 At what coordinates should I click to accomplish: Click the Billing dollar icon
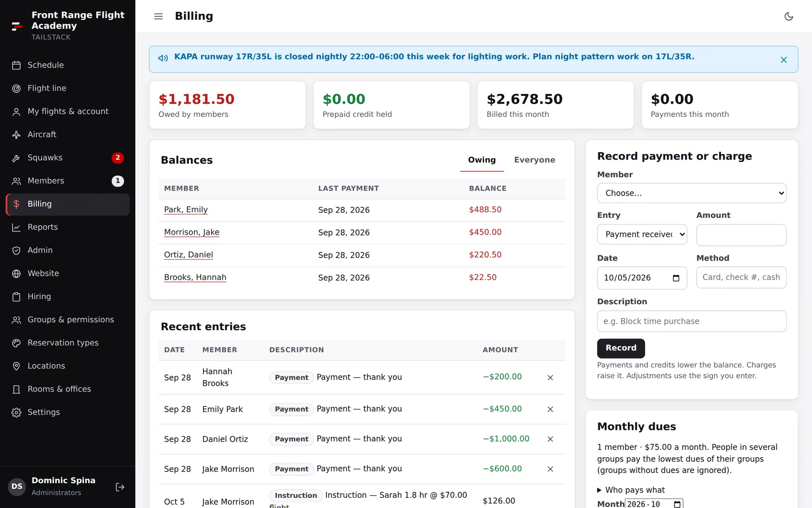(16, 204)
